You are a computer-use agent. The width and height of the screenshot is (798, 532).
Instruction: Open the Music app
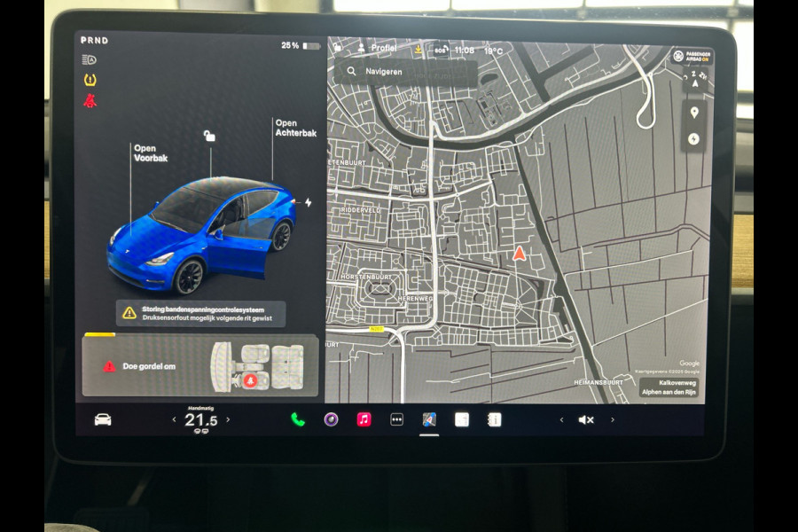tap(364, 419)
